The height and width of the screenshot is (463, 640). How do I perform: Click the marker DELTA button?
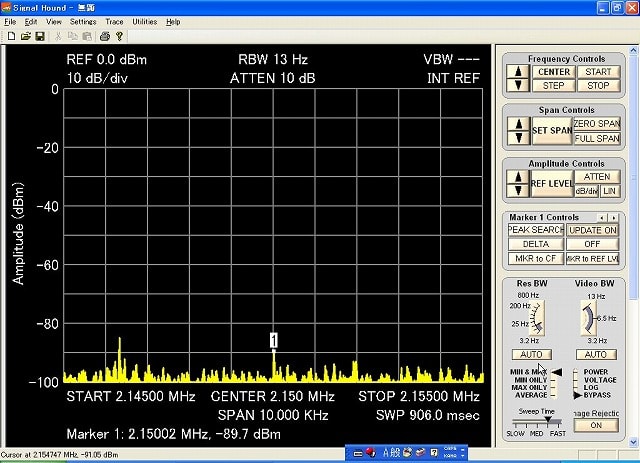[536, 244]
